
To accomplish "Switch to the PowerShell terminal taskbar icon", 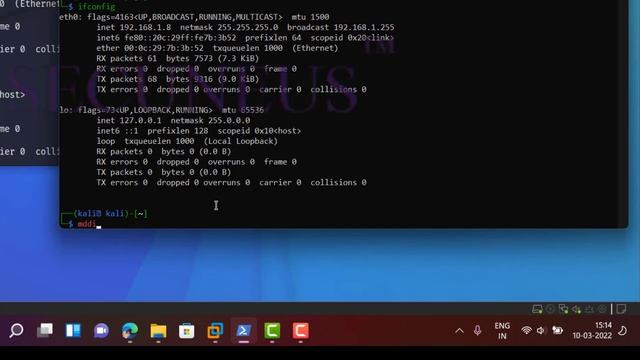I will [244, 330].
